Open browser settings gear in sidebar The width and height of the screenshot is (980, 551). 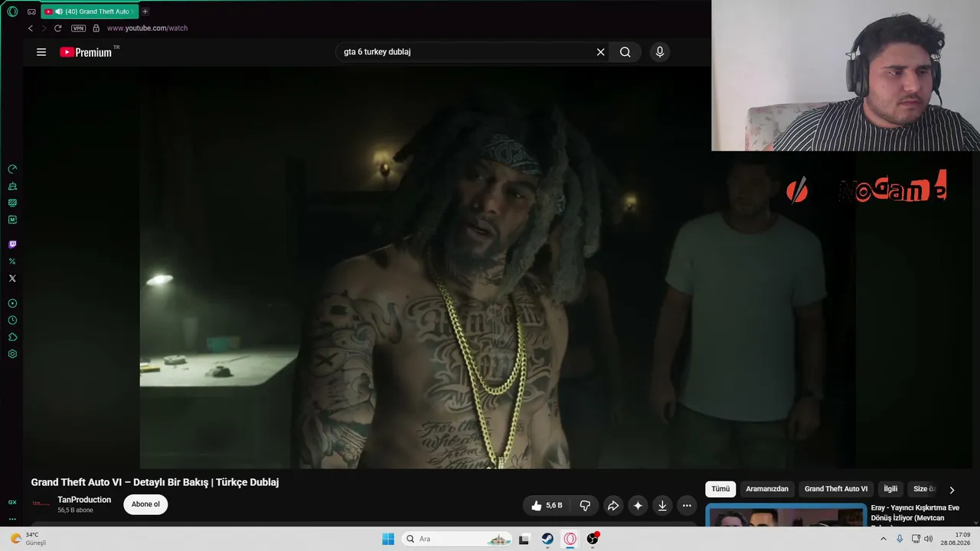12,354
